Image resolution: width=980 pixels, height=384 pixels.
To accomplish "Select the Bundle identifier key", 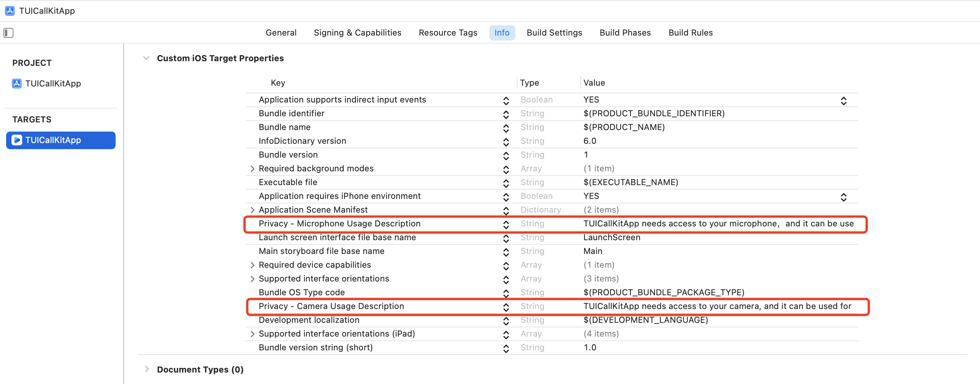I will coord(292,114).
